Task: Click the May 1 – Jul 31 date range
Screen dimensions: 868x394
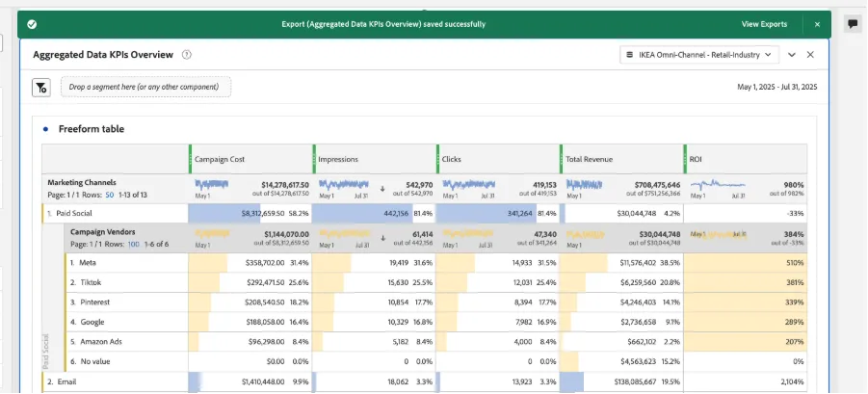Action: point(777,87)
